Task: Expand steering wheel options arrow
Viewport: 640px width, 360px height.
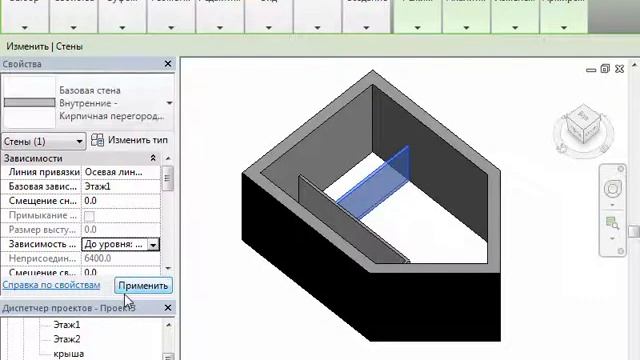Action: [612, 205]
